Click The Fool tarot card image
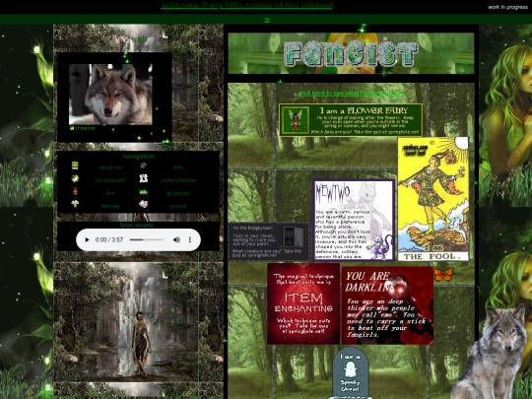532x399 pixels. click(x=432, y=199)
